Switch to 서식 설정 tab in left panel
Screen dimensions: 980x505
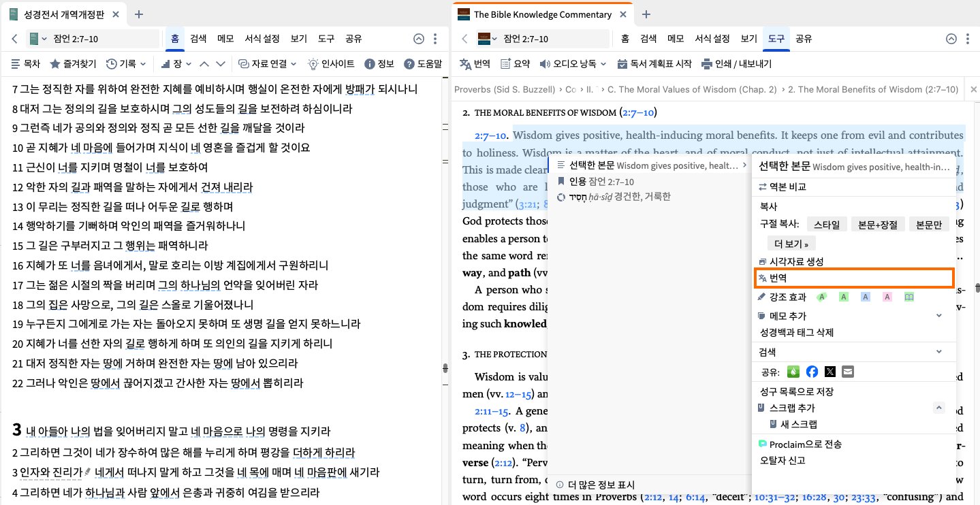262,39
